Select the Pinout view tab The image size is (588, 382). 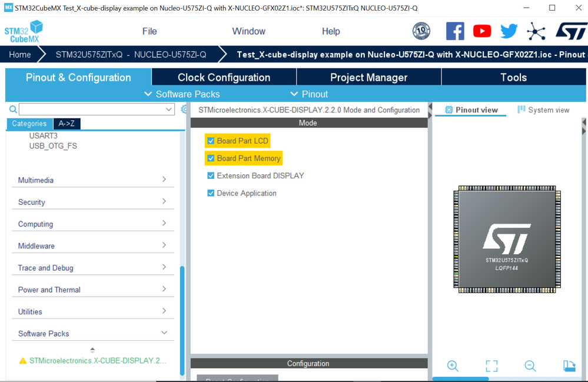(471, 110)
